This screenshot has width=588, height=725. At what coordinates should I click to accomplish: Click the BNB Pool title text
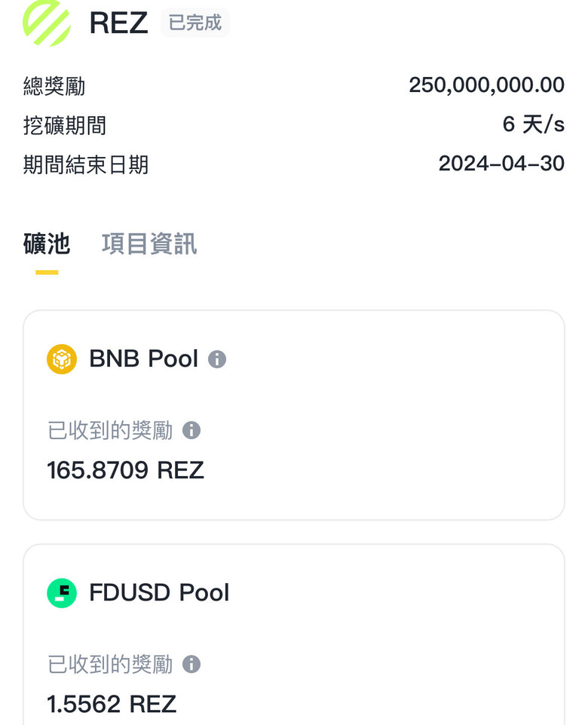click(x=143, y=359)
